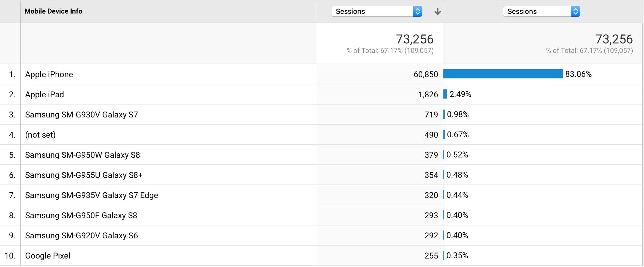
Task: Open the Apple iPhone row link
Action: click(x=49, y=74)
